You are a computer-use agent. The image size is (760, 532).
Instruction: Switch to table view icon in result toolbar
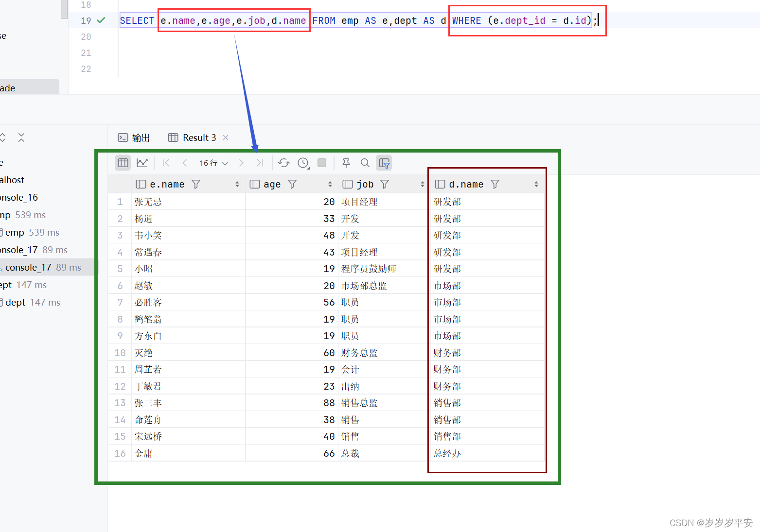pyautogui.click(x=123, y=163)
